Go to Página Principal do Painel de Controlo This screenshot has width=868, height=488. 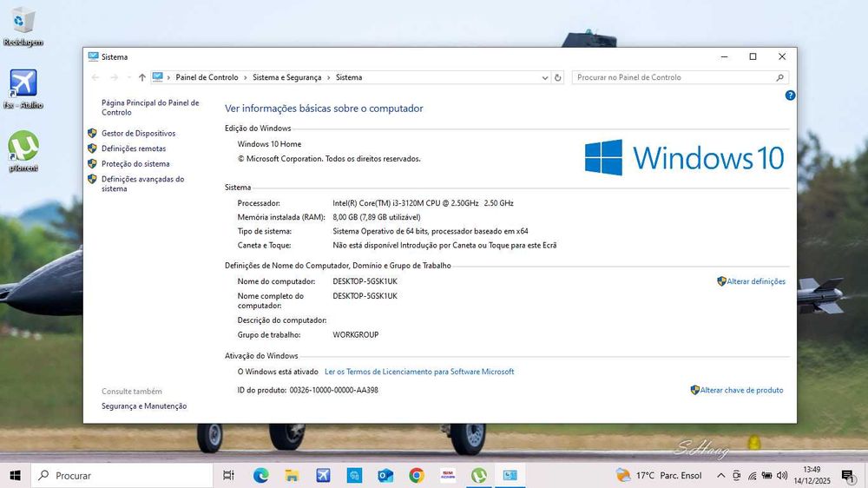(150, 108)
